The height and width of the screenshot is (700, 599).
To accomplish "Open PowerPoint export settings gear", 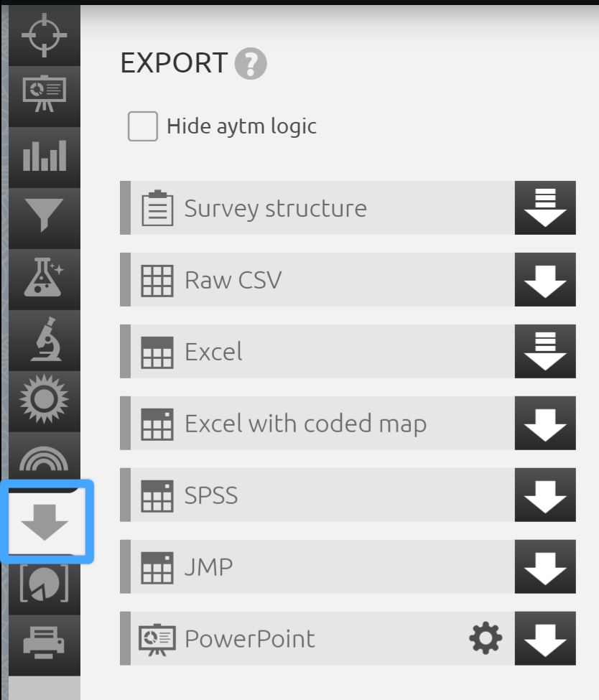I will [x=486, y=639].
